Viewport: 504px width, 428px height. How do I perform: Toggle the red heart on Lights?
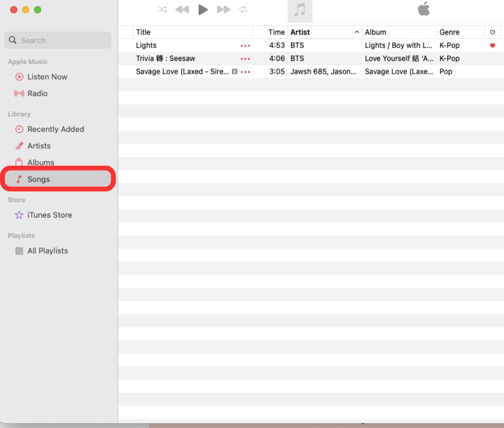coord(492,45)
